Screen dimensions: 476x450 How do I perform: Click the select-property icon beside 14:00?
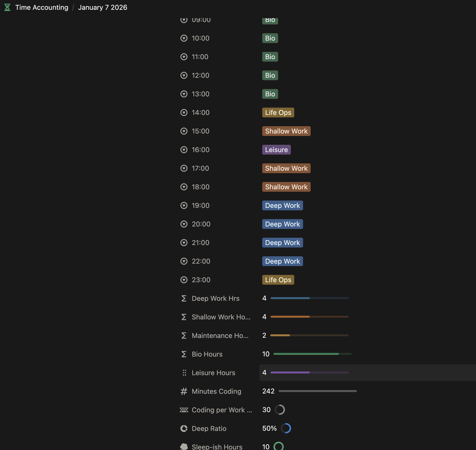tap(184, 112)
